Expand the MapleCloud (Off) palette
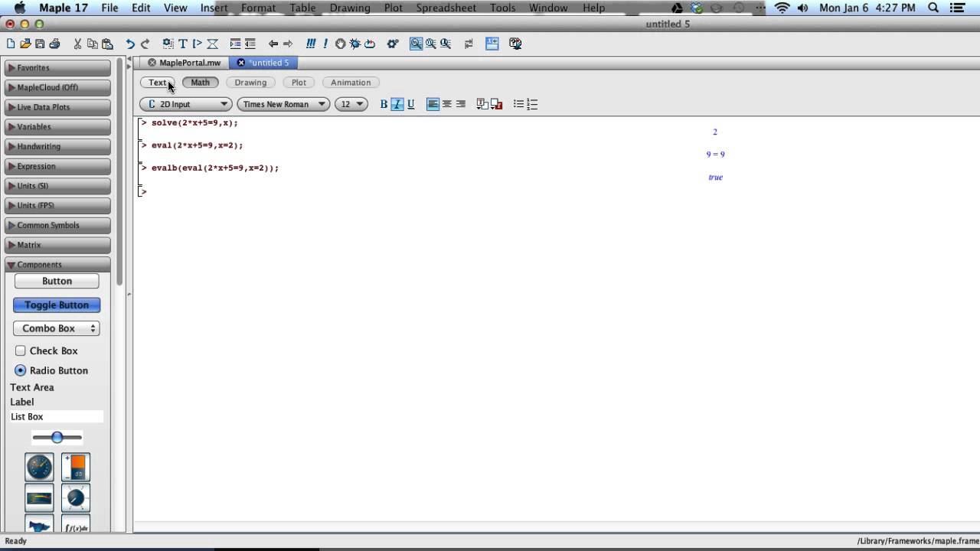 pyautogui.click(x=57, y=87)
